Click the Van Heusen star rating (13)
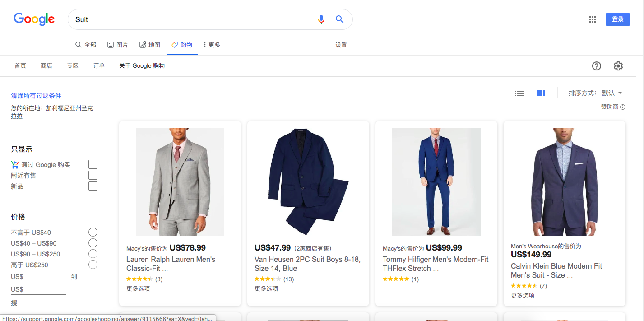The image size is (644, 321). click(274, 279)
